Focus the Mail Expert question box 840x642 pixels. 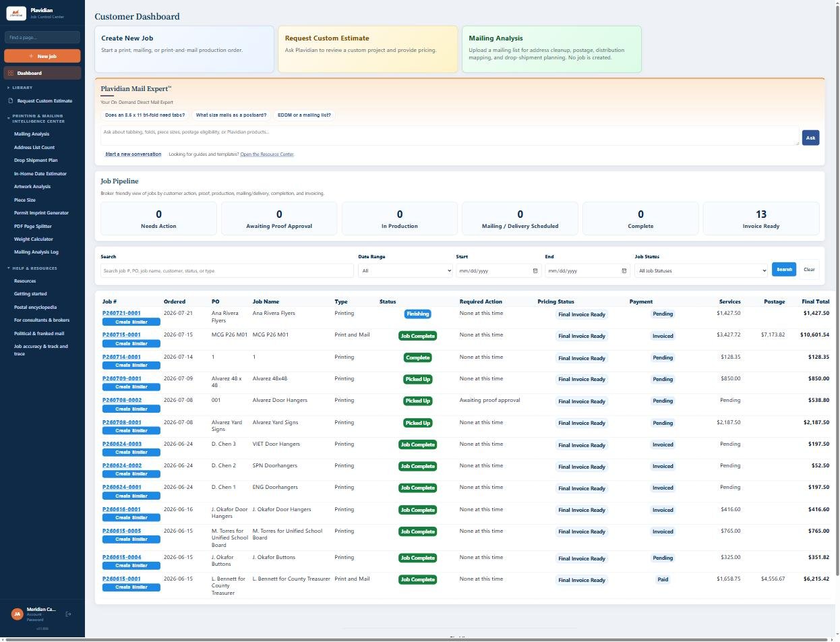coord(450,136)
